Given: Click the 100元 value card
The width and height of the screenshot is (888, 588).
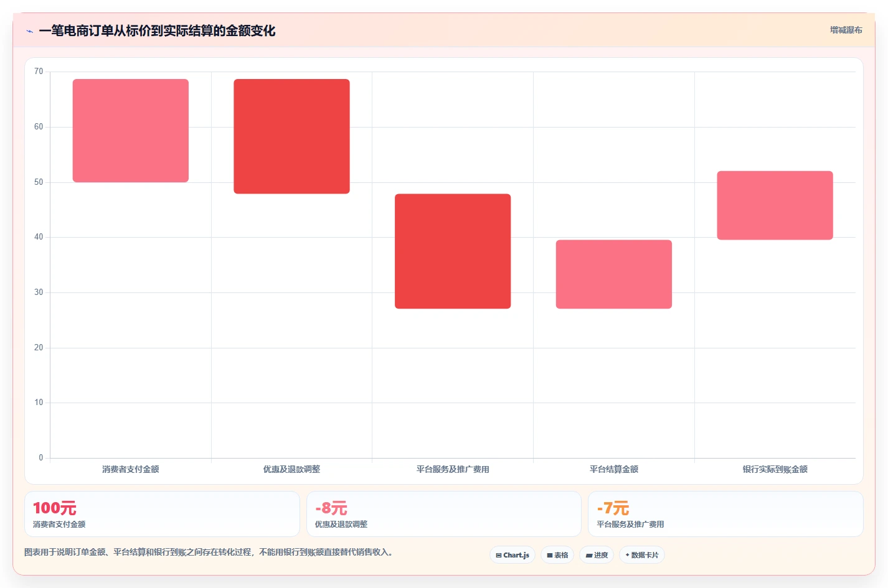Looking at the screenshot, I should coord(162,514).
